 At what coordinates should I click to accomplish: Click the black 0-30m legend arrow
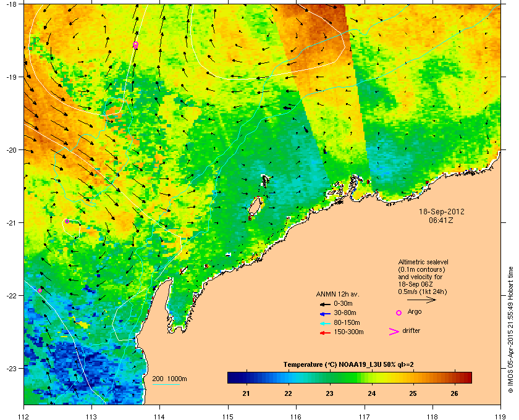325,304
